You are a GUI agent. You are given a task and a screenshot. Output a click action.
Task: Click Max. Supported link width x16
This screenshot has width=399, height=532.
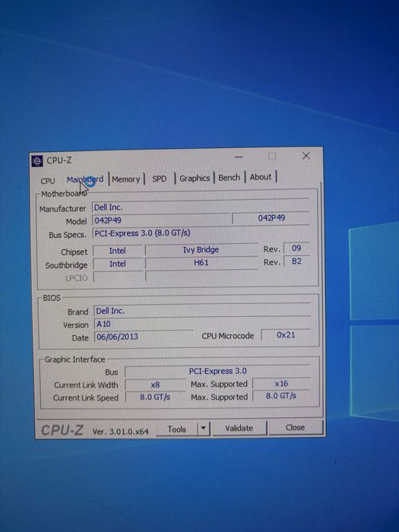tap(281, 383)
